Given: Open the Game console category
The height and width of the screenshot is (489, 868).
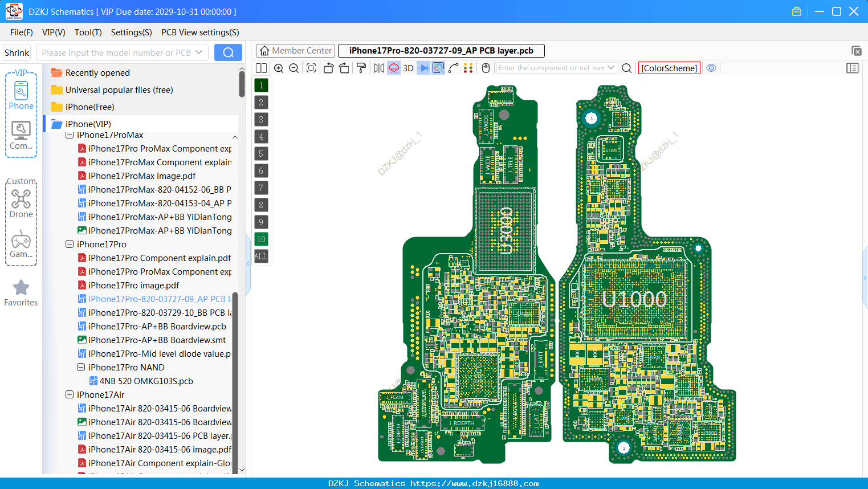Looking at the screenshot, I should 21,244.
